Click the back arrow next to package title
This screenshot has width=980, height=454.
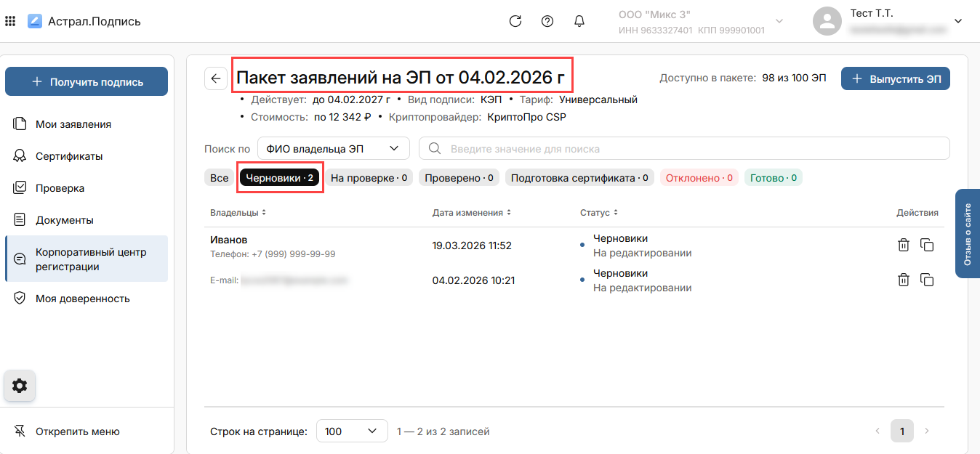point(216,78)
